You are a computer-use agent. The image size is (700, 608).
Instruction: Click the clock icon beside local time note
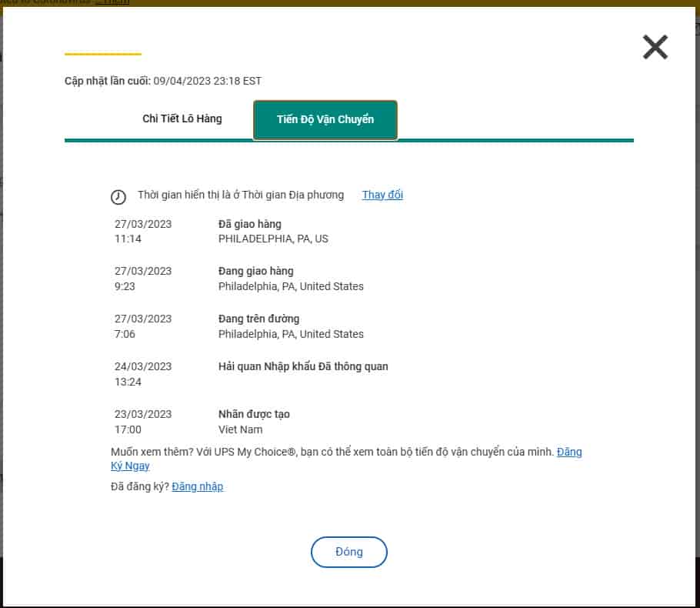tap(118, 196)
